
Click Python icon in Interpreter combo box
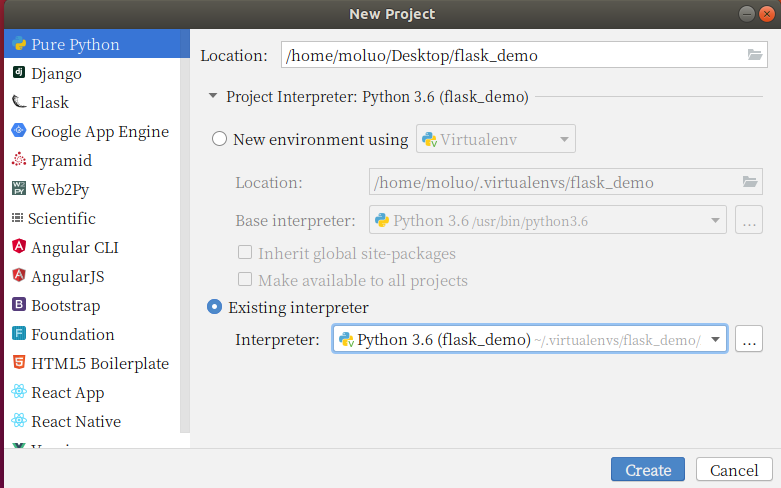tap(346, 340)
